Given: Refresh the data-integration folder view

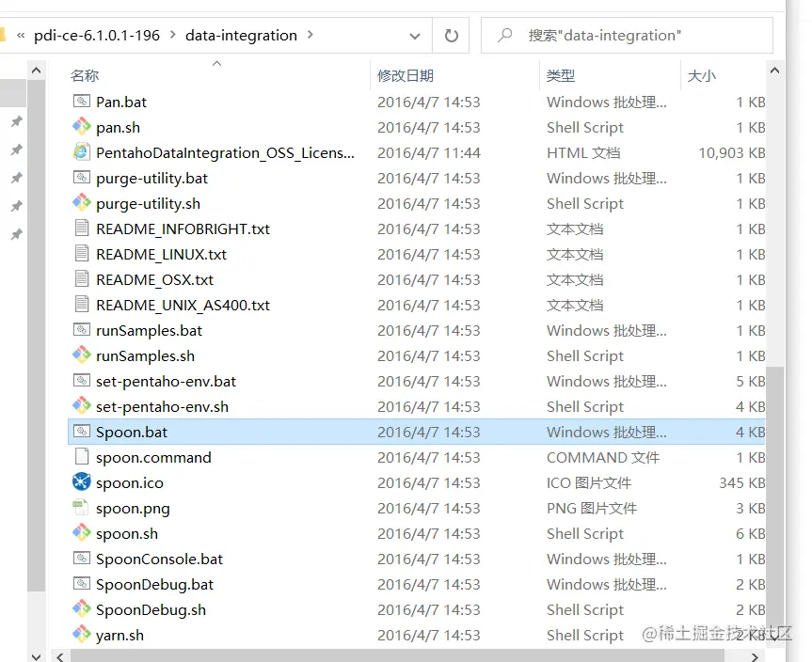Looking at the screenshot, I should [451, 35].
